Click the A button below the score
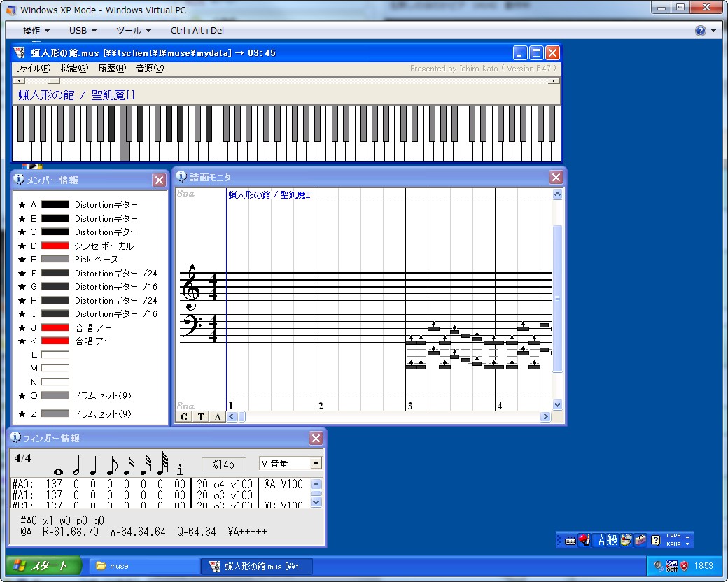The image size is (728, 582). pos(218,417)
